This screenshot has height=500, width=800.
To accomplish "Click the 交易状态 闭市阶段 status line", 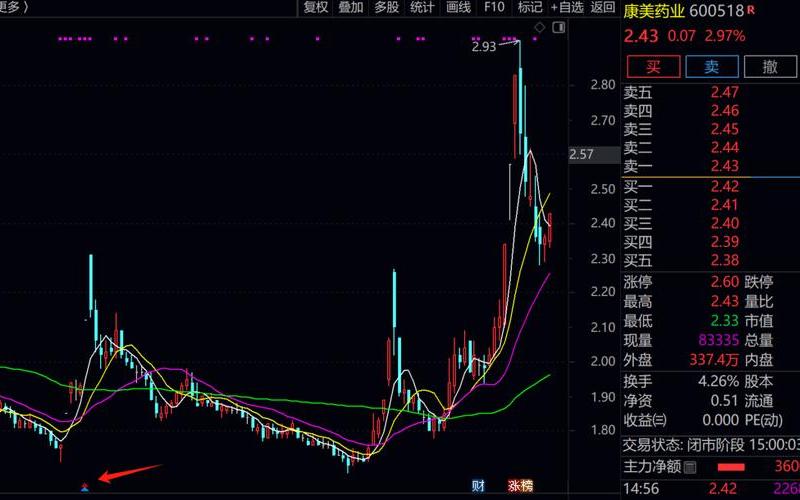I will coord(711,445).
